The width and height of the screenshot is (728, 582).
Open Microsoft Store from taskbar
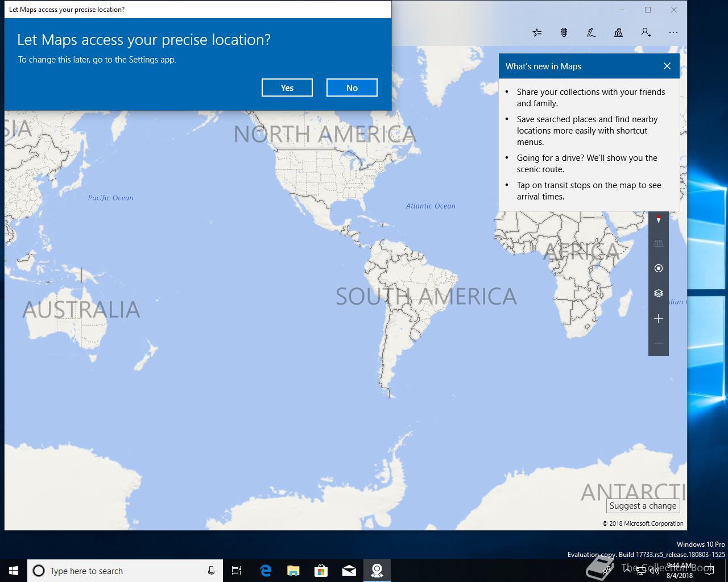(321, 571)
